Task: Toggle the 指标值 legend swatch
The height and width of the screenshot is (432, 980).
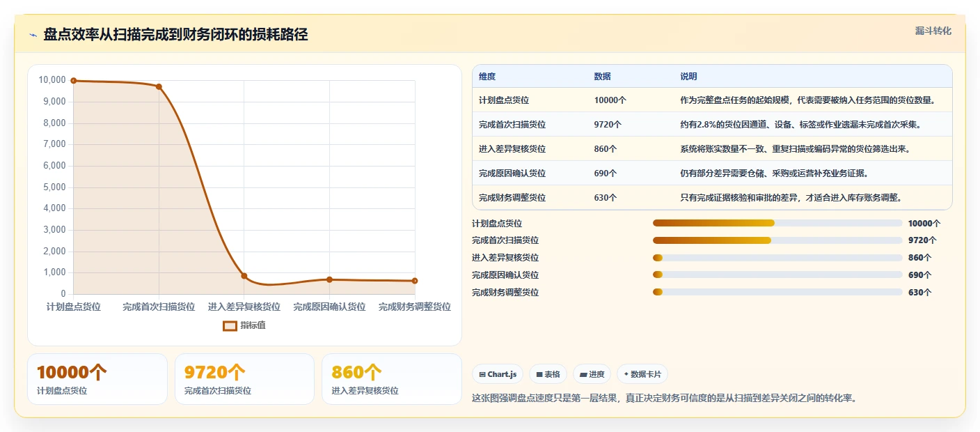Action: [x=230, y=325]
